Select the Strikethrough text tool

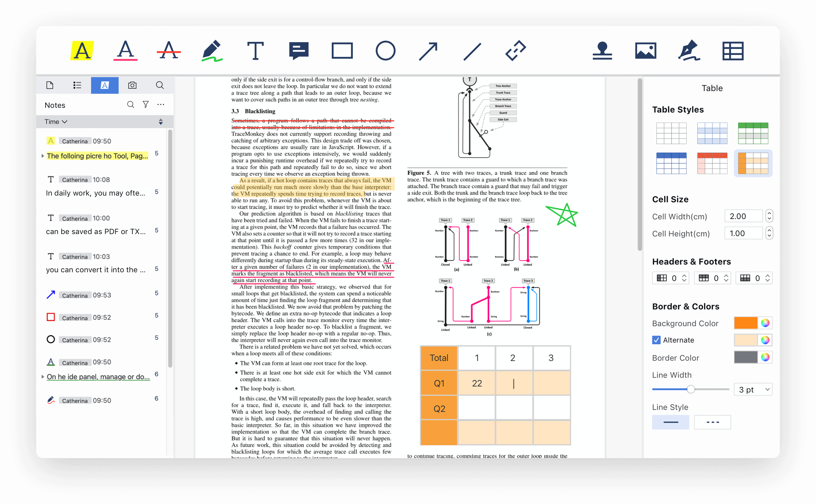click(169, 51)
